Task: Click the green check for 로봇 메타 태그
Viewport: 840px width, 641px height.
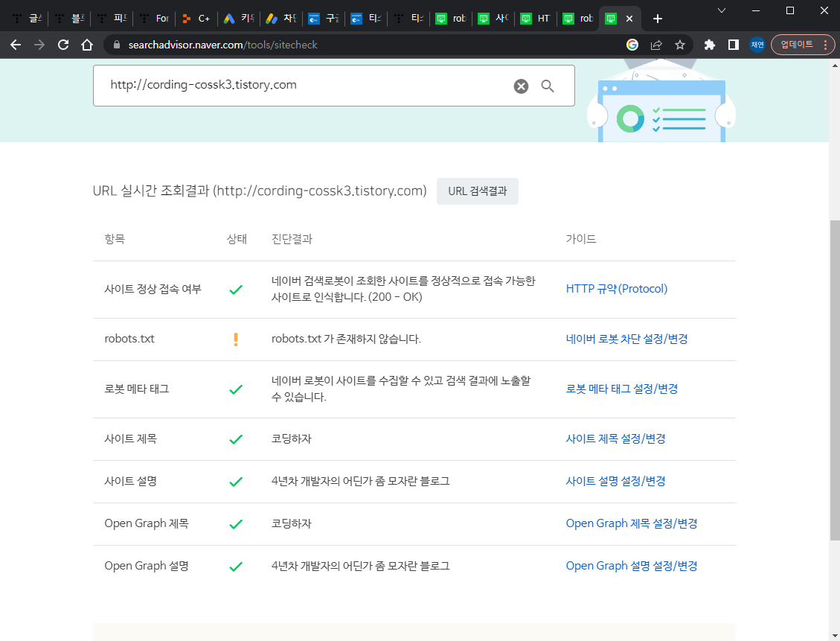Action: pos(236,389)
